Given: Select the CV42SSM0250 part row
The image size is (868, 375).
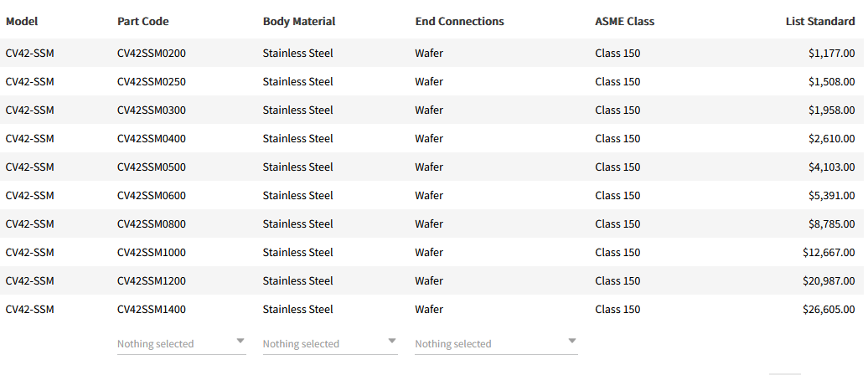Looking at the screenshot, I should point(152,81).
